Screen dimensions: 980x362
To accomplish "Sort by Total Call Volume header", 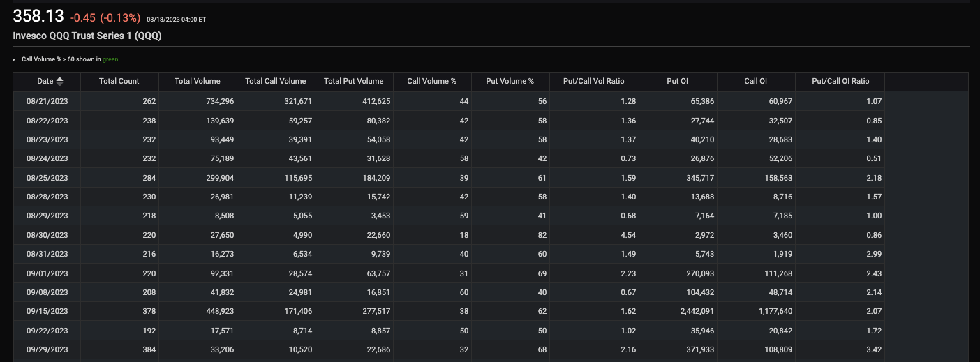I will coord(276,81).
